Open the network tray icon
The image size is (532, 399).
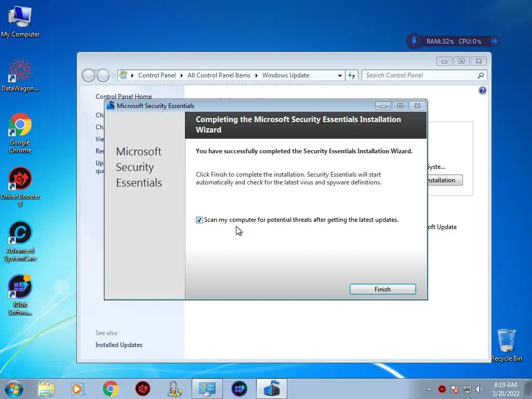pos(467,389)
